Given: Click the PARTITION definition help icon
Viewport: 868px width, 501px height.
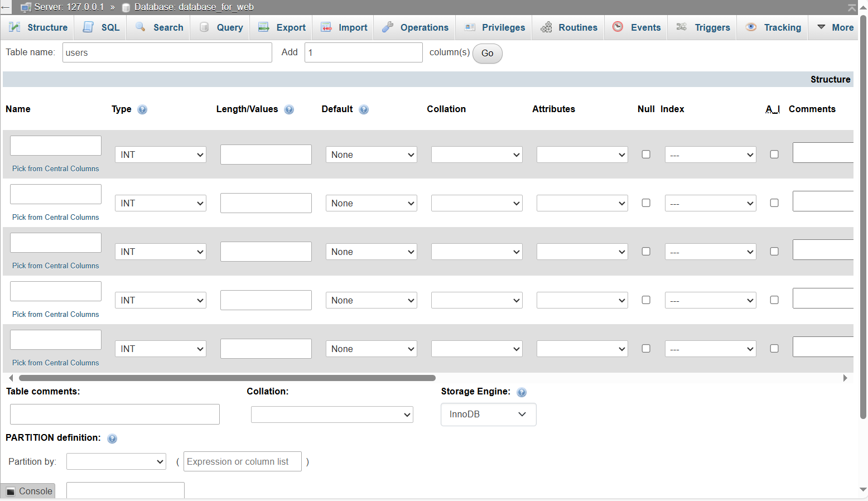Looking at the screenshot, I should click(112, 439).
